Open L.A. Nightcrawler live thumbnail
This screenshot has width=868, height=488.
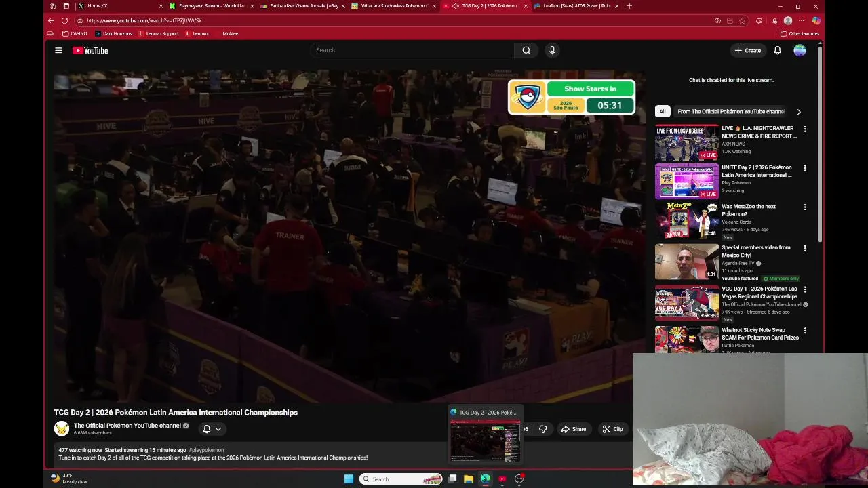point(686,142)
